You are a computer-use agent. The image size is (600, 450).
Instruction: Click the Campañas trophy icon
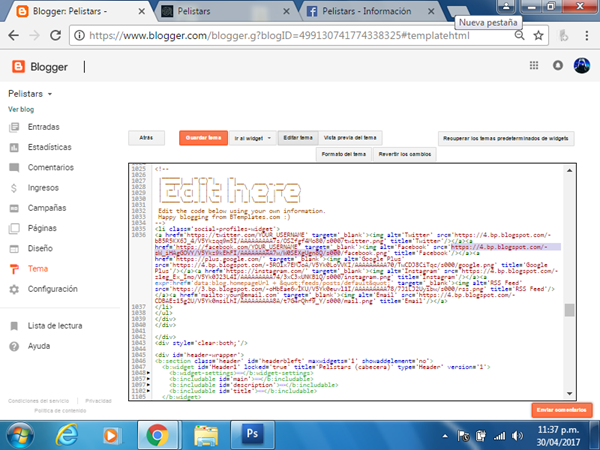coord(14,207)
